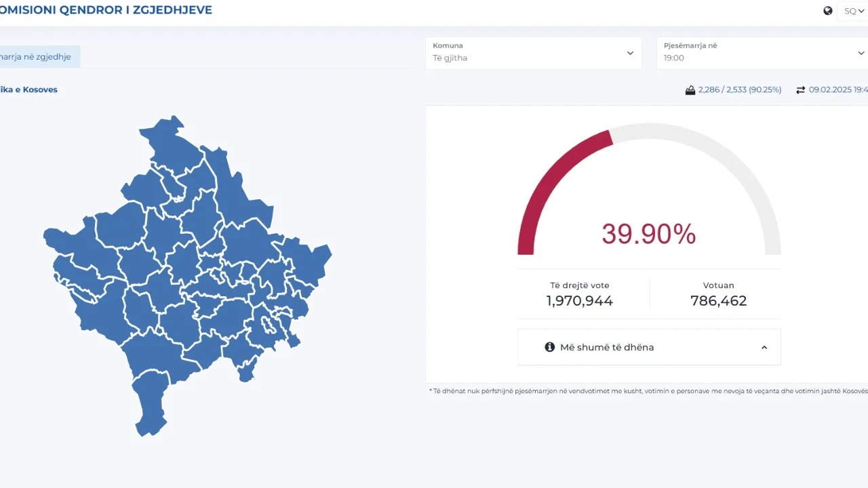The height and width of the screenshot is (488, 868).
Task: Click the info icon in Më shumë të dhëna
Action: [x=549, y=347]
